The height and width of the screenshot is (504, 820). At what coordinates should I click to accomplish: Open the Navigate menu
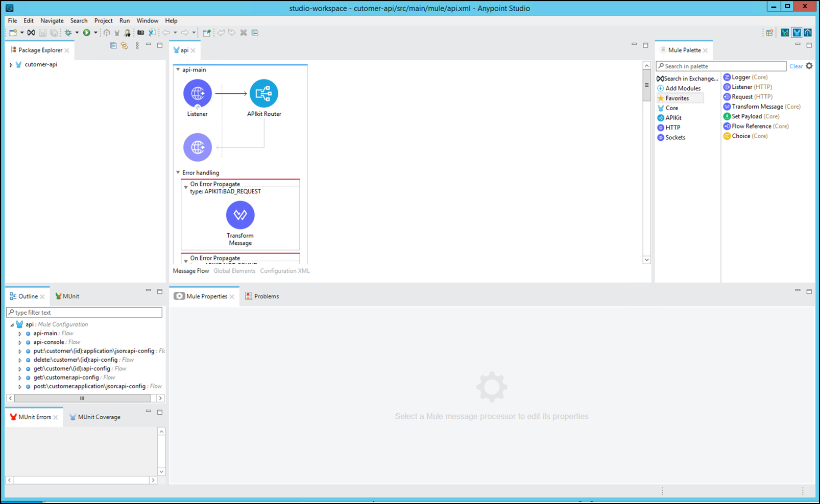pos(52,21)
